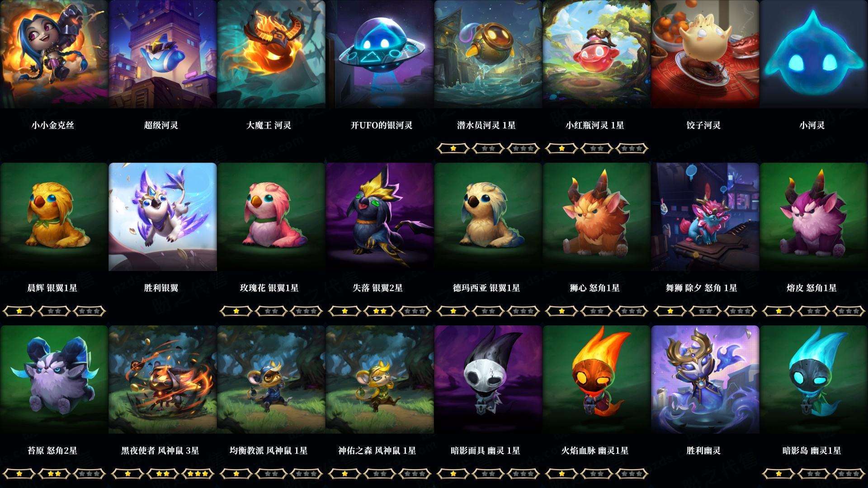Image resolution: width=868 pixels, height=488 pixels.
Task: Open the 开UFO的银河灵 portrait
Action: point(380,54)
